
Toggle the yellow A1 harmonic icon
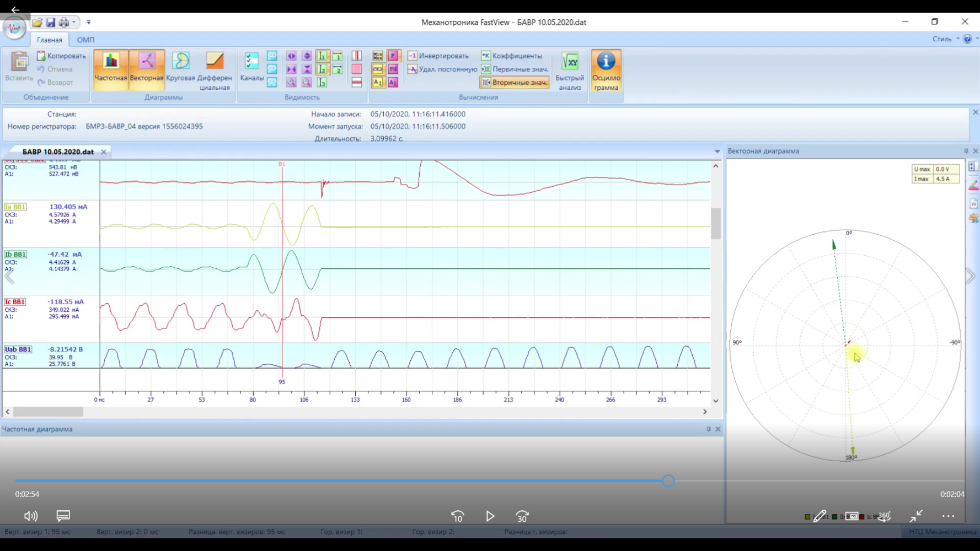pyautogui.click(x=378, y=82)
